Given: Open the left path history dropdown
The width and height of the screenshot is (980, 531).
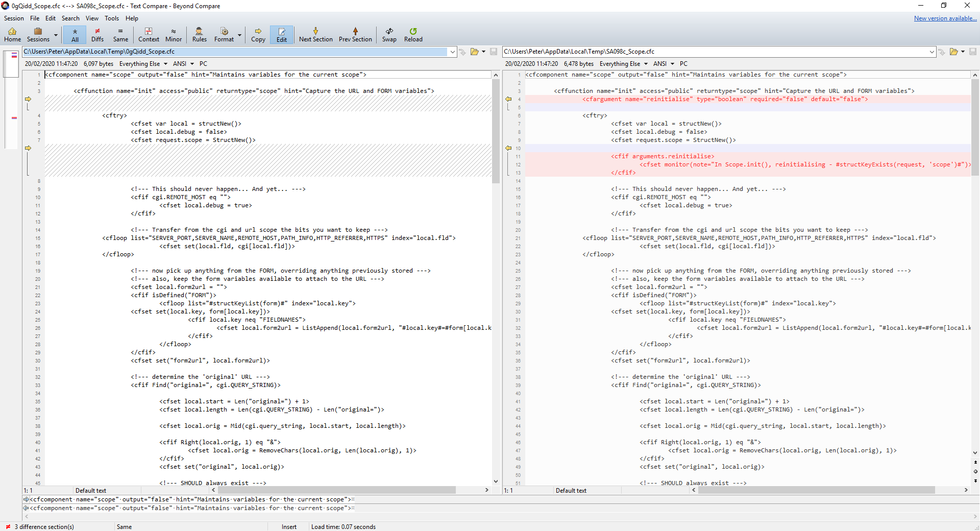Looking at the screenshot, I should (x=452, y=52).
